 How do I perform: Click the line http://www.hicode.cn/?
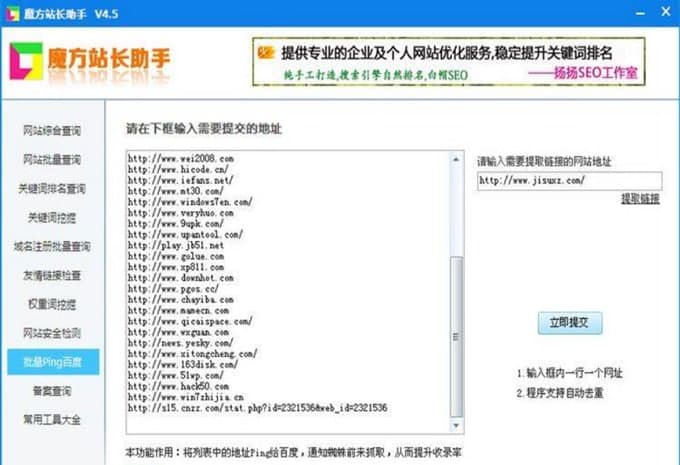click(178, 170)
